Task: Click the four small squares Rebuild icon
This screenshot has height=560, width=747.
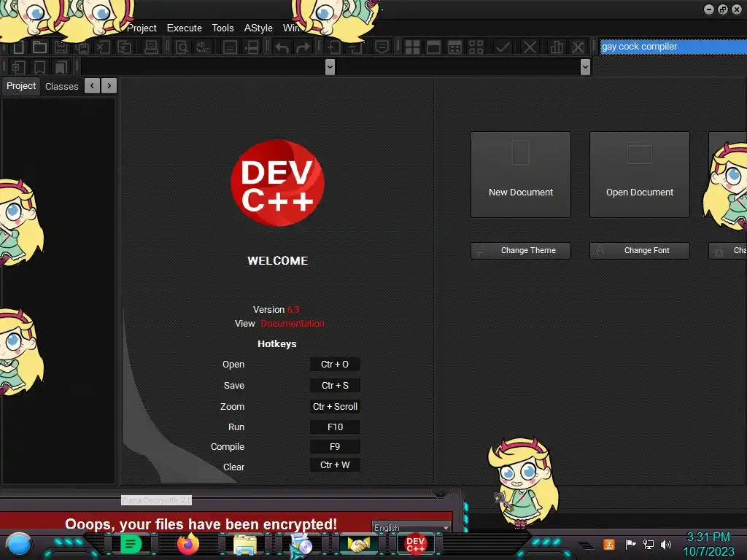Action: pyautogui.click(x=476, y=47)
